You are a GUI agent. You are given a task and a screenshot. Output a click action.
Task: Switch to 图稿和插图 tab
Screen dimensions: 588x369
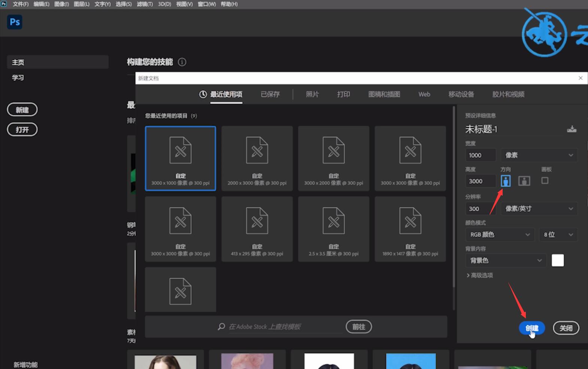click(384, 94)
